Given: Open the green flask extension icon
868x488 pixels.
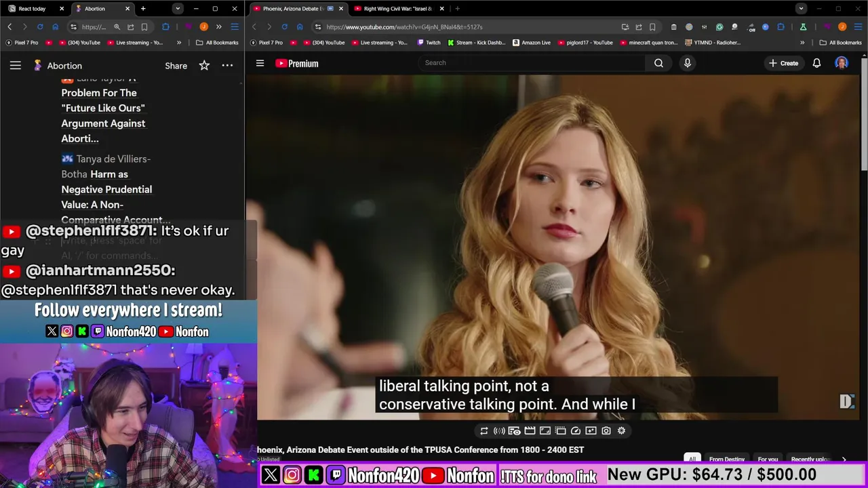Looking at the screenshot, I should (x=803, y=26).
